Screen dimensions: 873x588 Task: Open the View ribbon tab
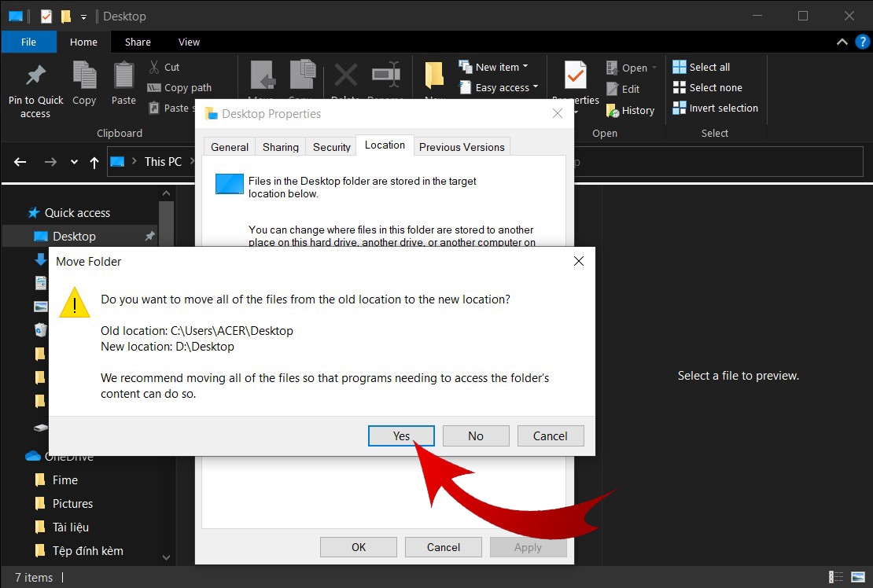click(189, 42)
